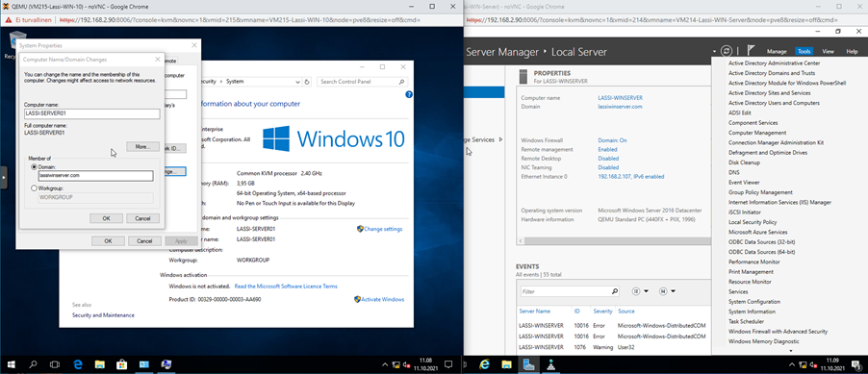Open File Explorer in the Windows 10 taskbar
Viewport: 868px width, 374px height.
(x=100, y=364)
